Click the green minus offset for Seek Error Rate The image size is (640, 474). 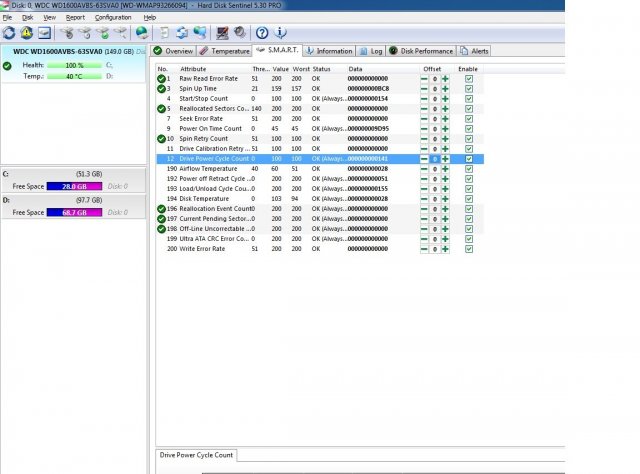point(424,118)
